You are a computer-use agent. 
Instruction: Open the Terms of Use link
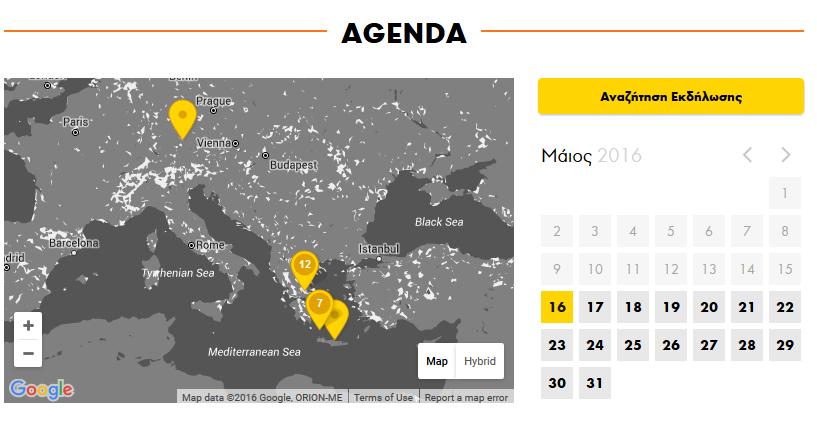coord(383,397)
